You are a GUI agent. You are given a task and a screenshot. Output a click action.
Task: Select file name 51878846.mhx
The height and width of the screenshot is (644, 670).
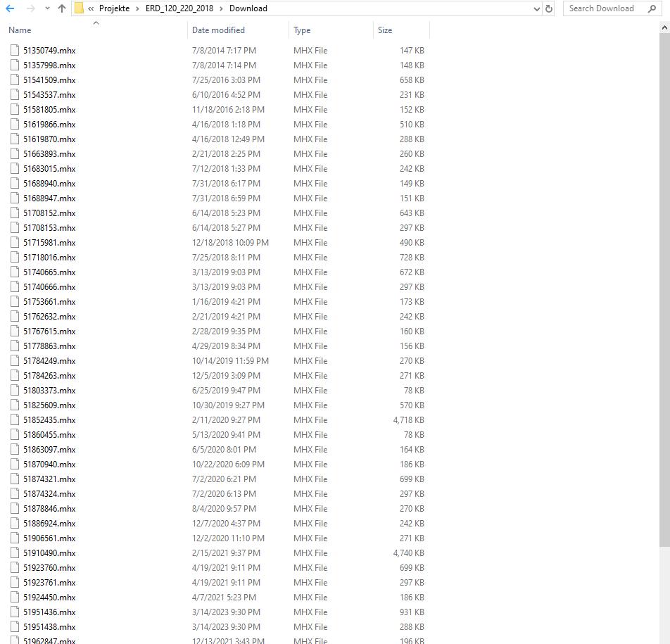pyautogui.click(x=49, y=509)
